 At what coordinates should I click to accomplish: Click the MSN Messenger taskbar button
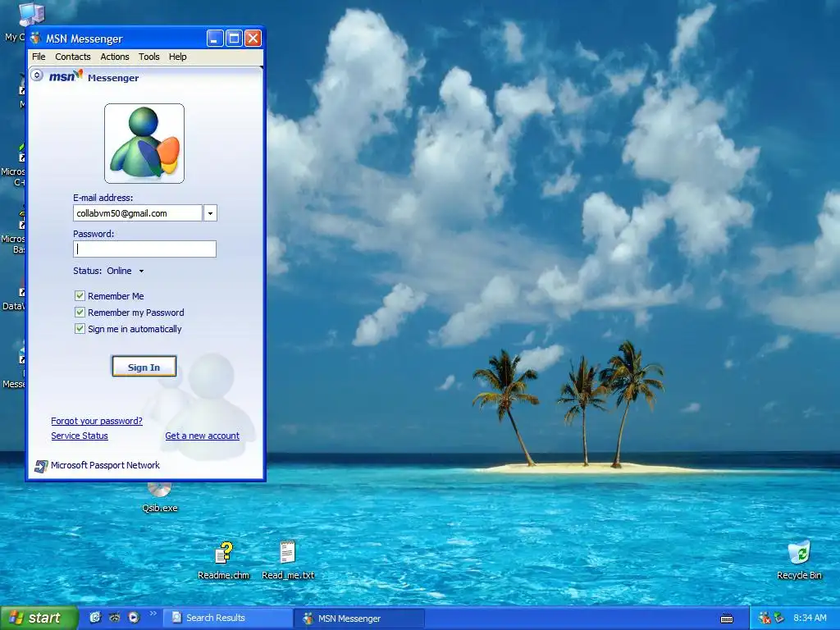(x=359, y=619)
